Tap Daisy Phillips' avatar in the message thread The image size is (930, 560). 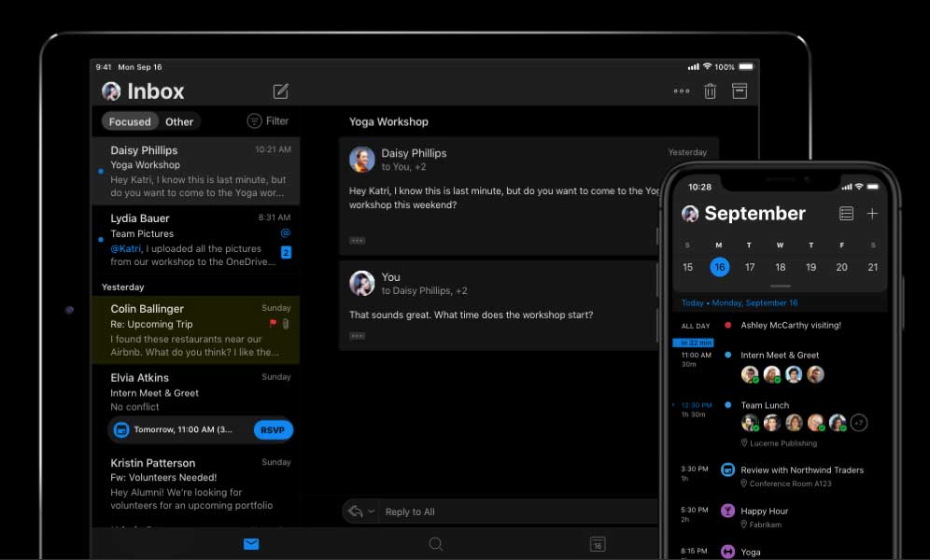361,160
